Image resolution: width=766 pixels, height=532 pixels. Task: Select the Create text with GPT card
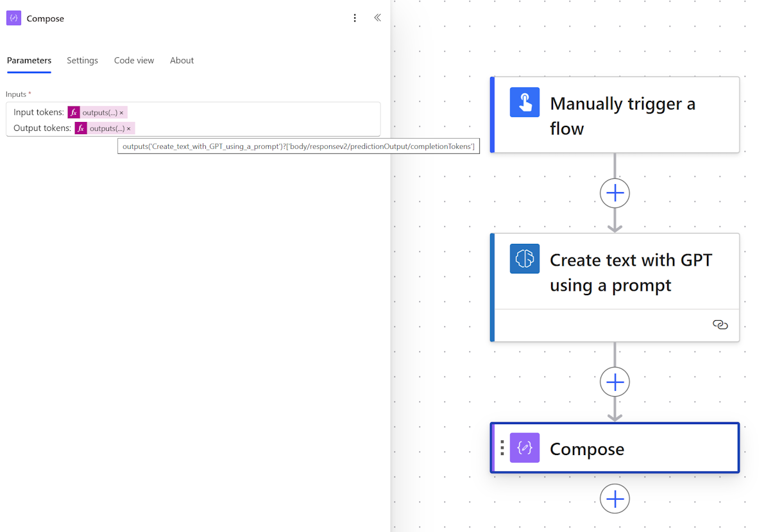(x=615, y=287)
